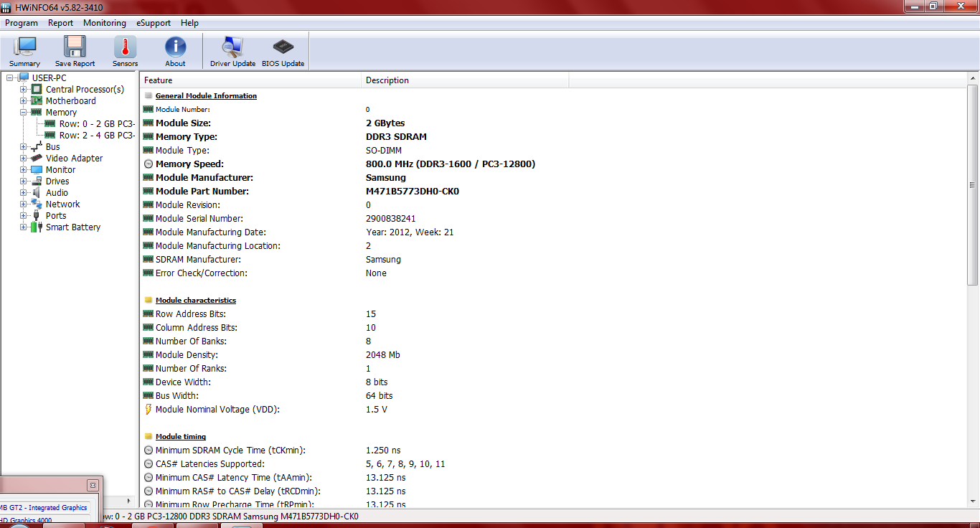
Task: Expand the Monitor node
Action: tap(24, 169)
